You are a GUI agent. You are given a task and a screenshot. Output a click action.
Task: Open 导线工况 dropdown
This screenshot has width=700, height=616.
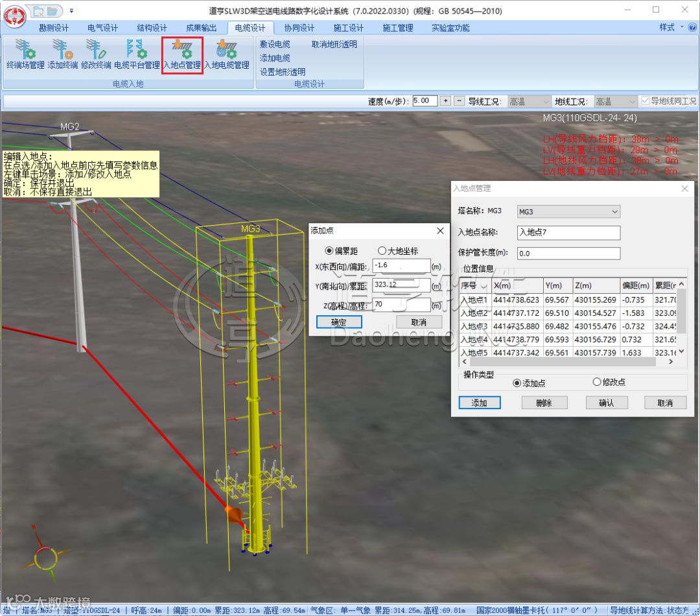[529, 102]
